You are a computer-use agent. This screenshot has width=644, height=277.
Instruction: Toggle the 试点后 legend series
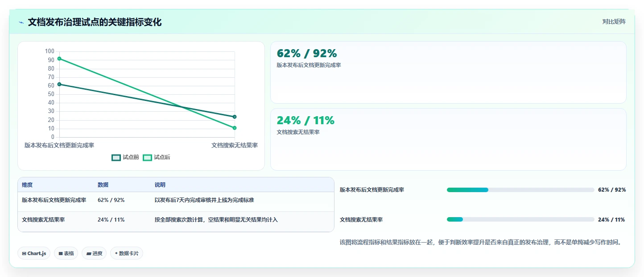tap(157, 157)
